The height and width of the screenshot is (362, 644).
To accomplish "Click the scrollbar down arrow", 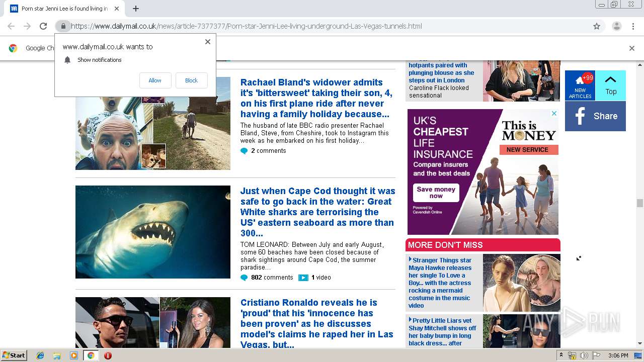I will pos(640,344).
